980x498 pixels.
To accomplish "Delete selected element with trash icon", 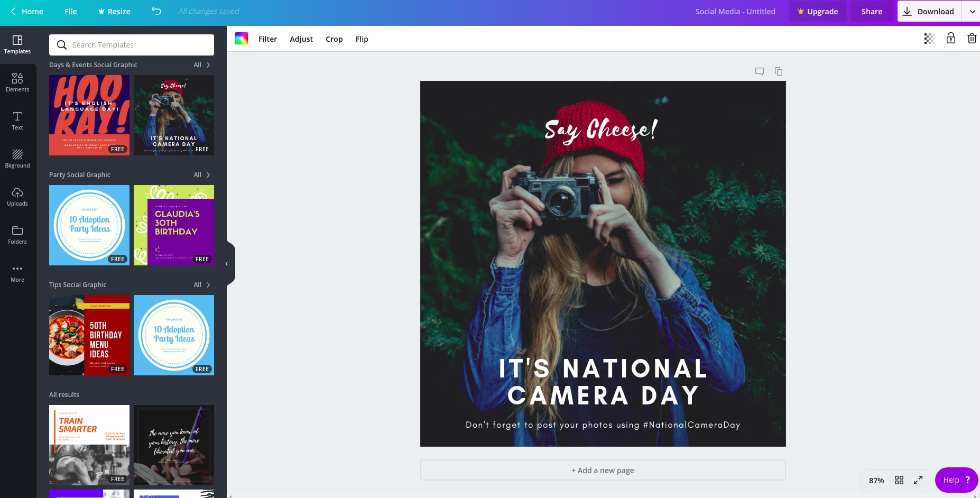I will point(972,39).
